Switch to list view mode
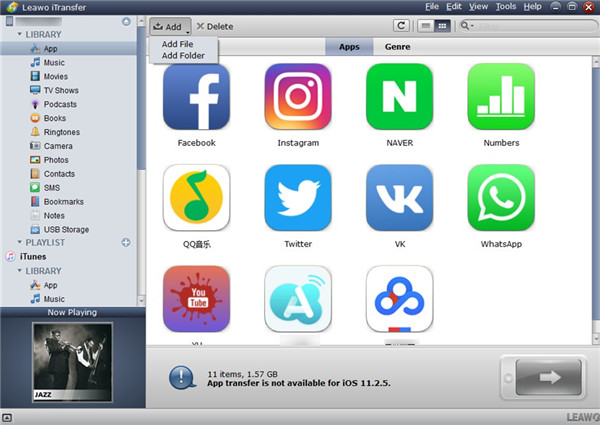Screen dimensions: 600x425 point(426,26)
